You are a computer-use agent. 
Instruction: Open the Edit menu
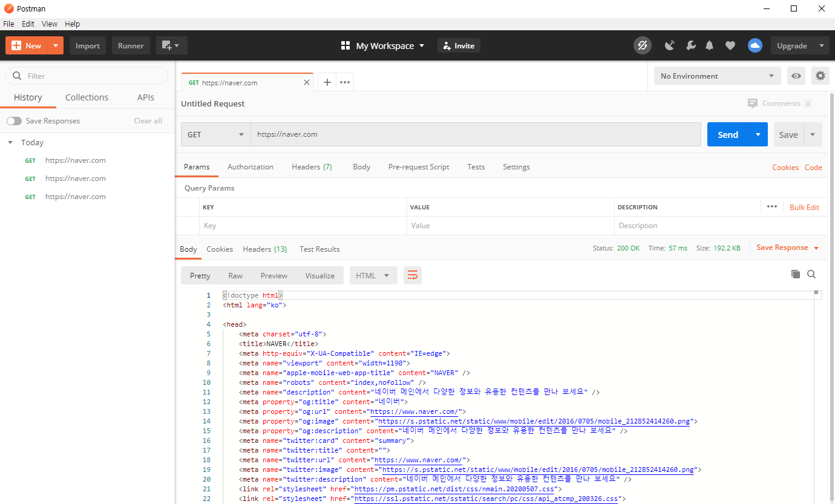[x=28, y=24]
